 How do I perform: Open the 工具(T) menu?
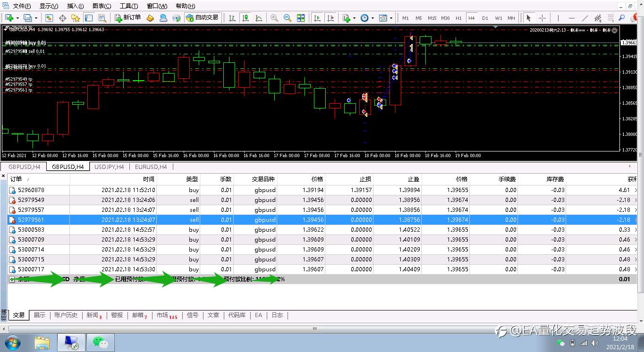(x=129, y=6)
